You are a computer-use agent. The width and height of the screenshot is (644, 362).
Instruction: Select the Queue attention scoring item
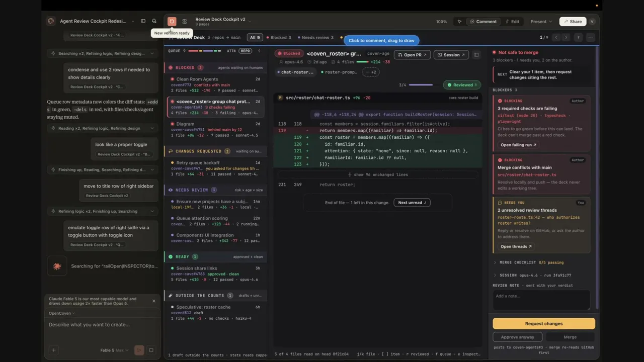tap(215, 221)
